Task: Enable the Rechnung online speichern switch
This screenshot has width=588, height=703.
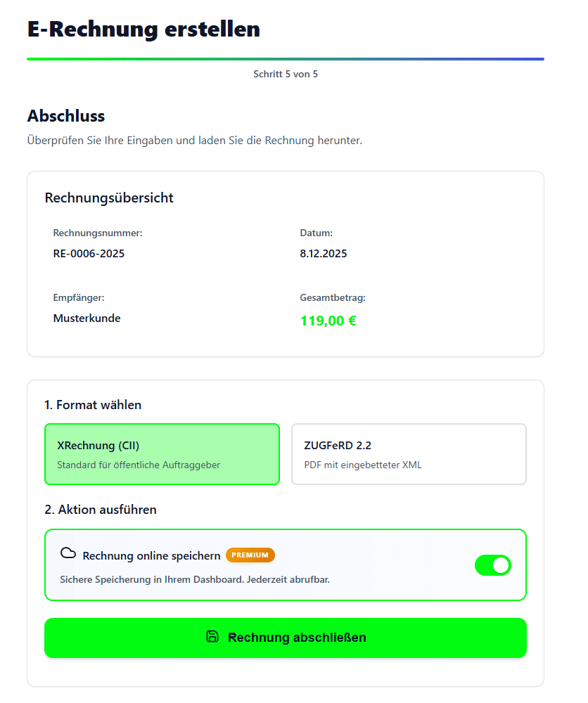Action: tap(493, 565)
